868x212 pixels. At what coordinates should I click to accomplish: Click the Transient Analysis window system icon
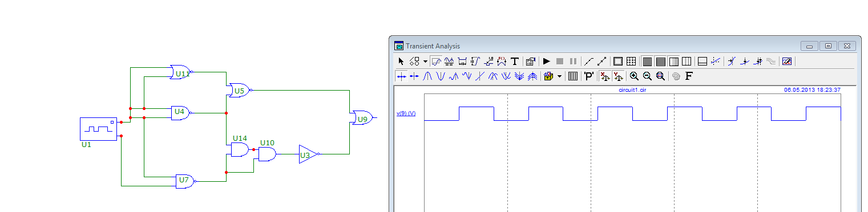(399, 46)
